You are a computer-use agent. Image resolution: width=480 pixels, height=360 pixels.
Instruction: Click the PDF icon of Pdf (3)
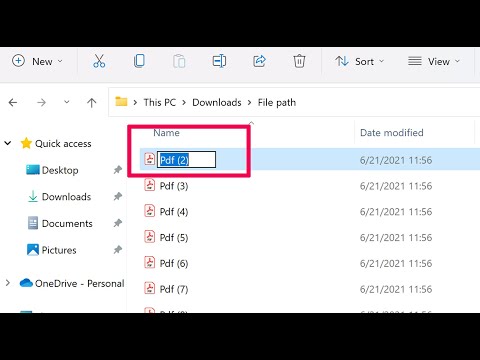tap(150, 185)
